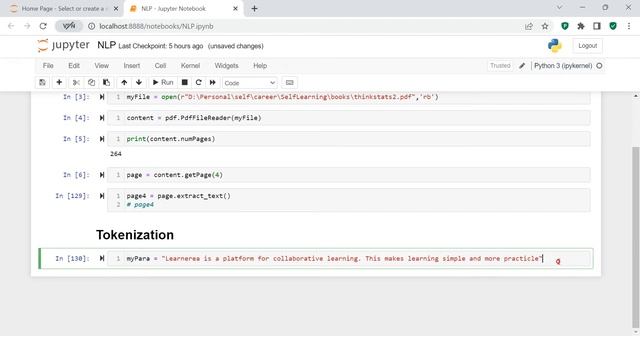Click the Trusted notebook indicator
This screenshot has height=360, width=640.
pyautogui.click(x=500, y=66)
